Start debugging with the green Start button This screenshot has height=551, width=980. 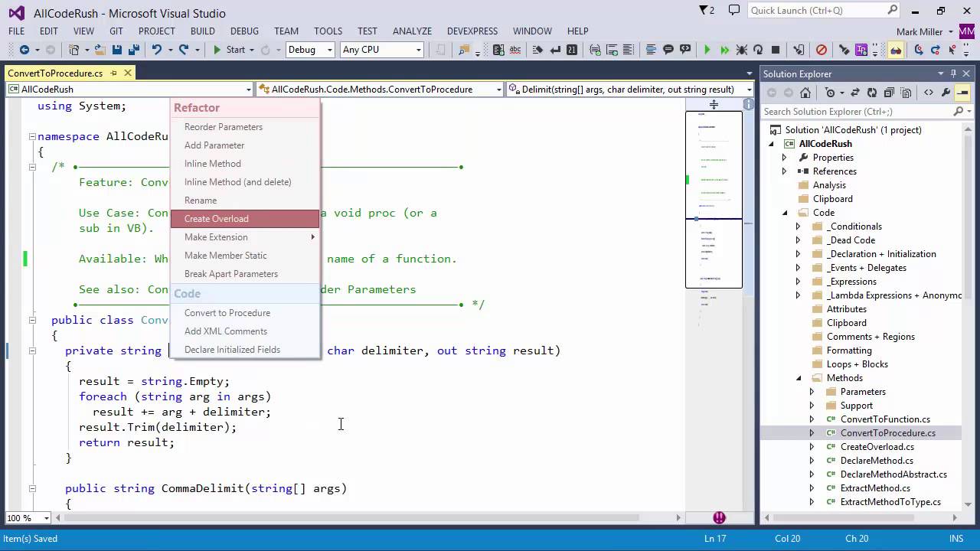(x=229, y=50)
